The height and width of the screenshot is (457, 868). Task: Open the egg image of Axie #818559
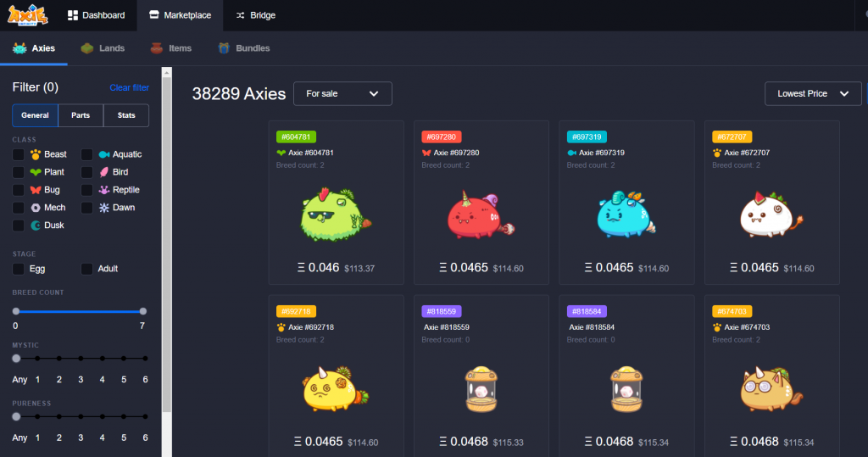tap(481, 389)
